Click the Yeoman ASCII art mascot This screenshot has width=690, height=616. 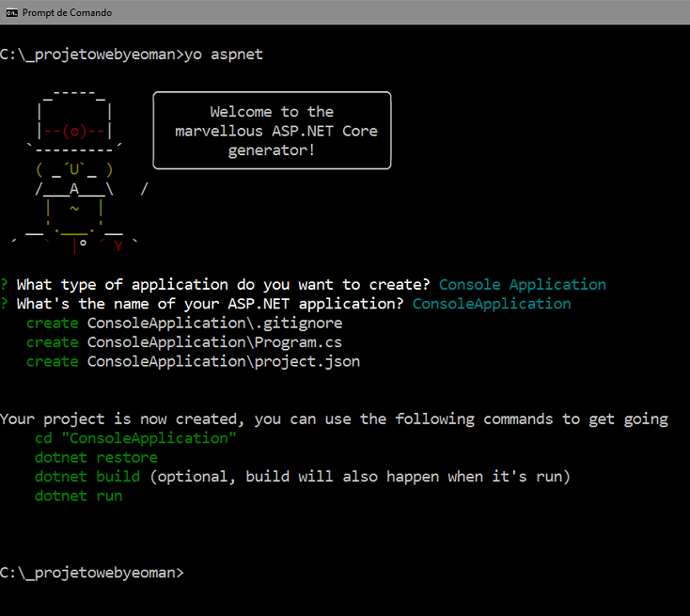click(79, 172)
